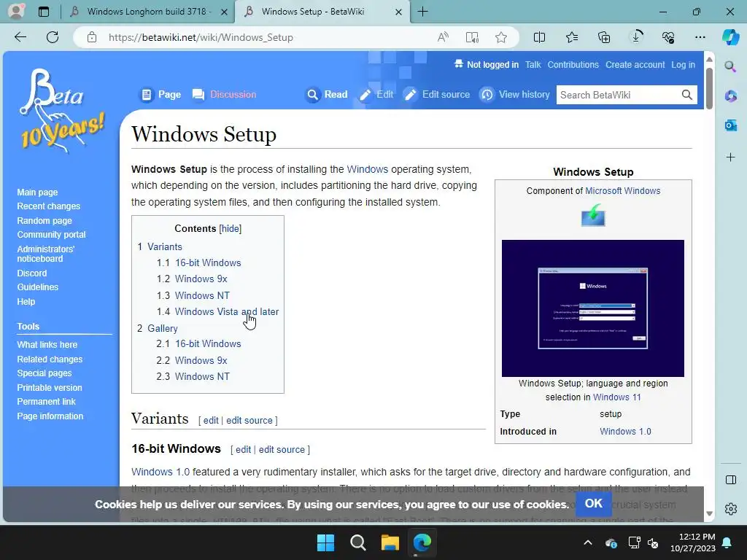747x560 pixels.
Task: Click edit source next to Variants heading
Action: [249, 421]
